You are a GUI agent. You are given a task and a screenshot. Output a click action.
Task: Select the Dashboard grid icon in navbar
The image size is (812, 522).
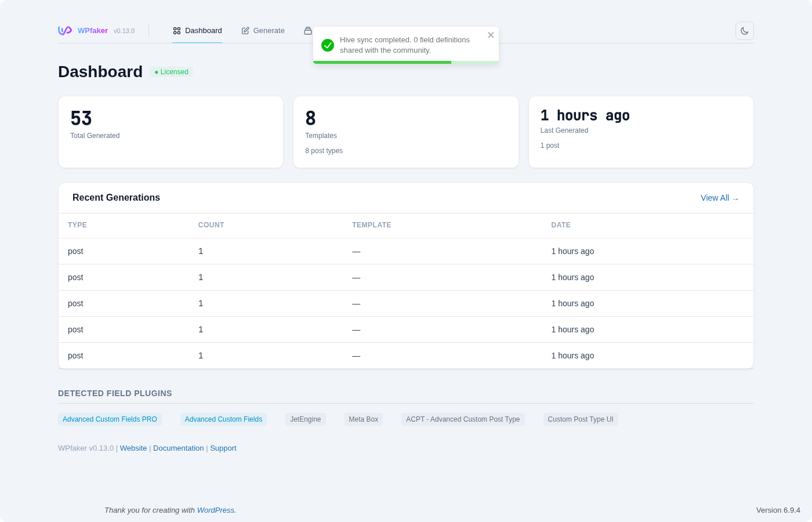[177, 30]
